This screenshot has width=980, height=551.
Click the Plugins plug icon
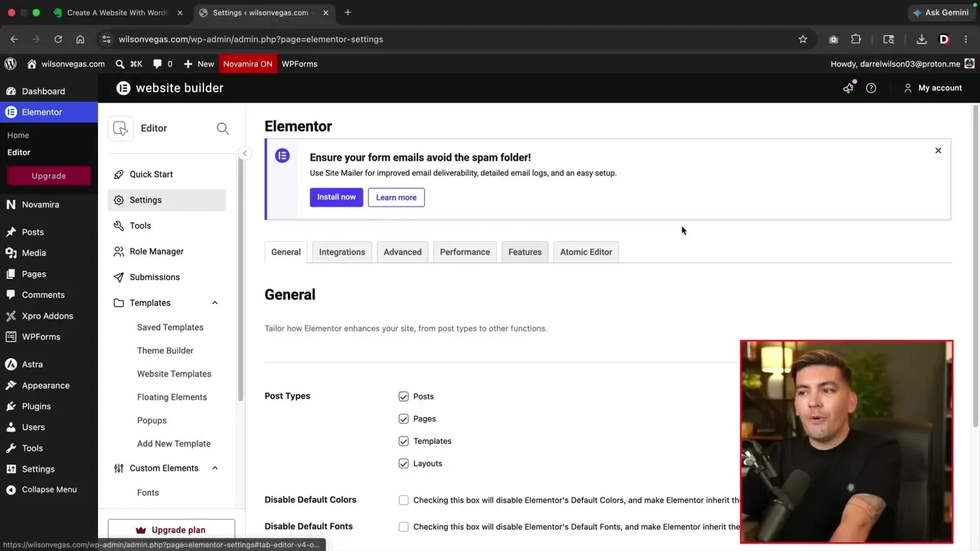(x=11, y=406)
